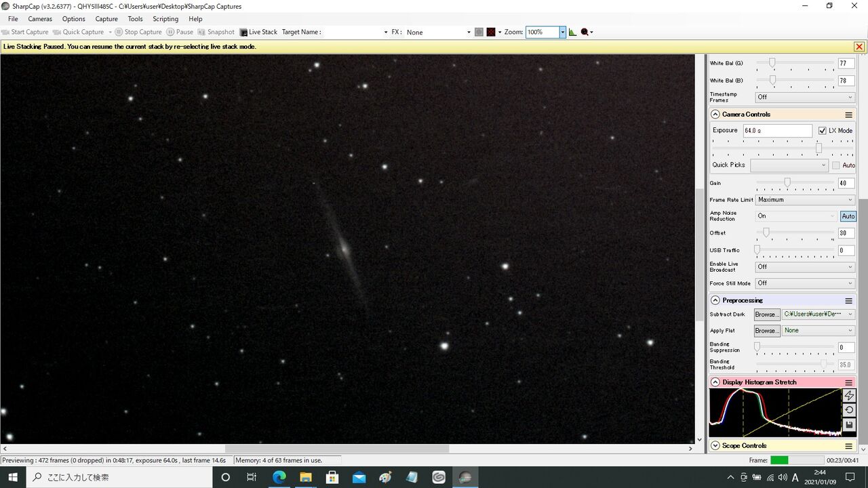The image size is (868, 488).
Task: Open the image histogram icon
Action: click(572, 32)
